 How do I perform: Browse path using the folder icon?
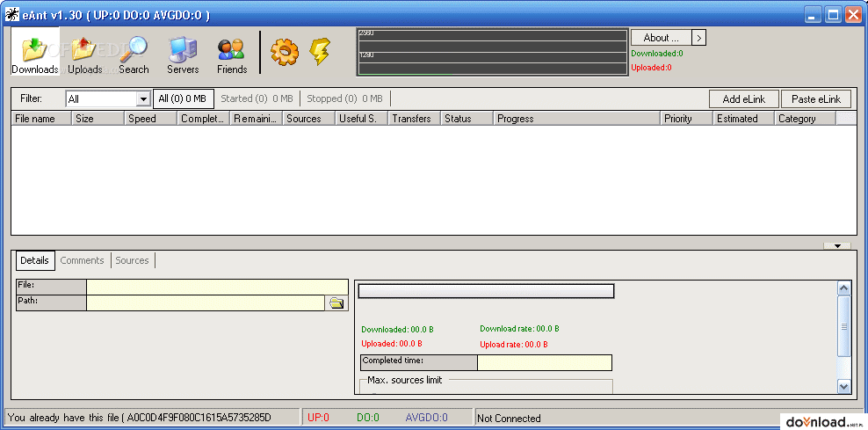tap(336, 303)
